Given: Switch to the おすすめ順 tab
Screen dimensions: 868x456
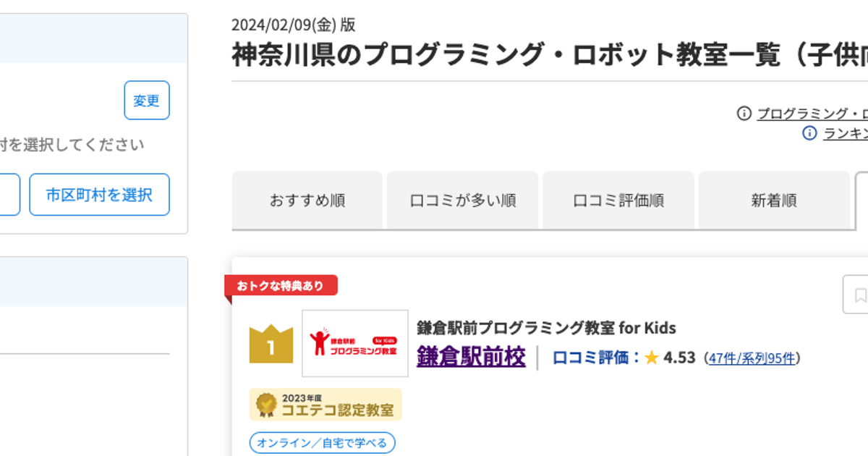Looking at the screenshot, I should 307,200.
